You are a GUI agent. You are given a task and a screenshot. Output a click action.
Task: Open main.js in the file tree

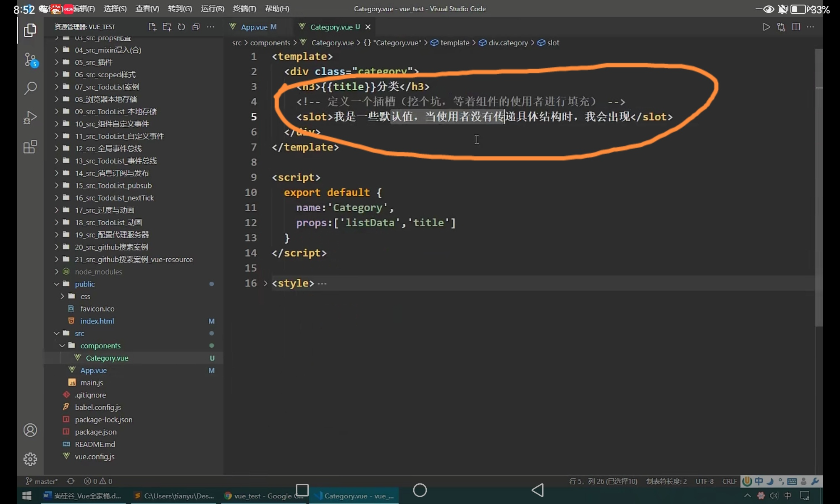click(x=92, y=383)
